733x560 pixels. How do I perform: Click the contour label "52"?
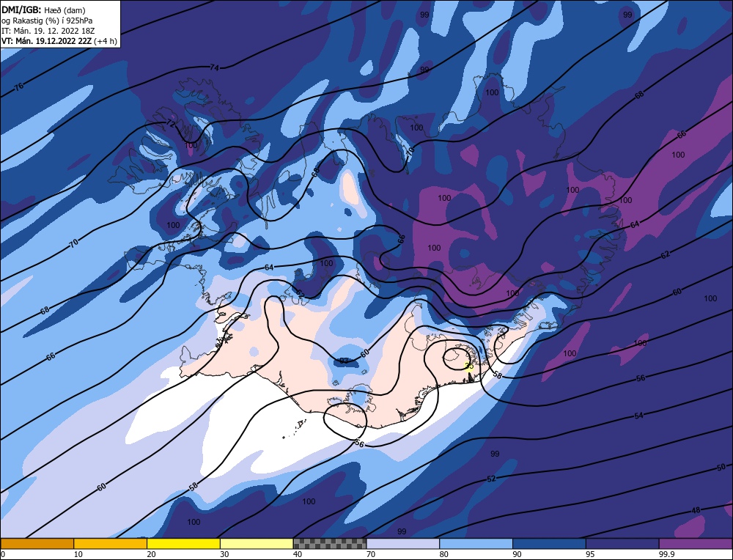coord(491,479)
